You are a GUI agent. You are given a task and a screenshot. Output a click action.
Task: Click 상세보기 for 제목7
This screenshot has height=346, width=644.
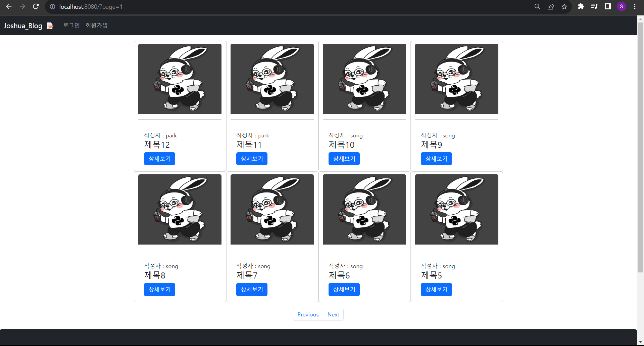pos(252,290)
